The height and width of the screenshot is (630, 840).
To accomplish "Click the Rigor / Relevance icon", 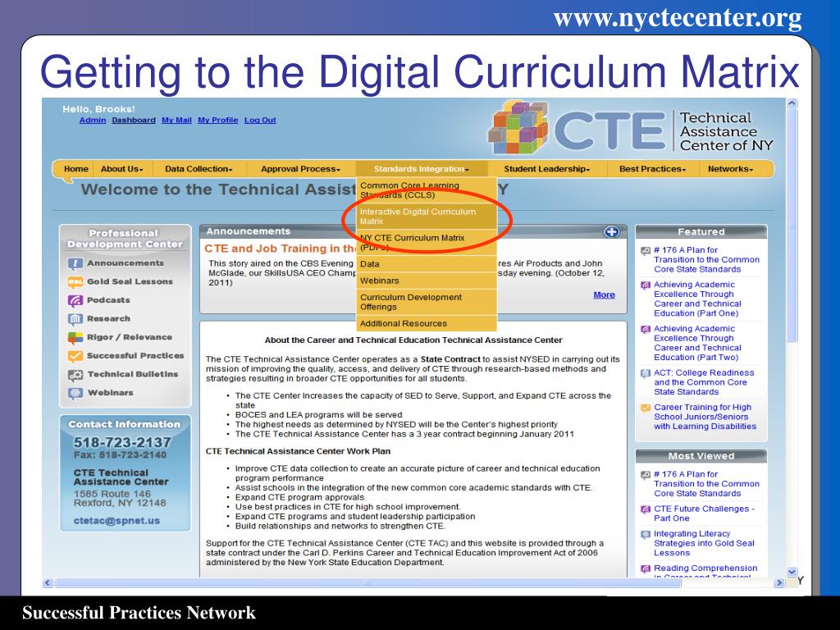I will click(75, 337).
